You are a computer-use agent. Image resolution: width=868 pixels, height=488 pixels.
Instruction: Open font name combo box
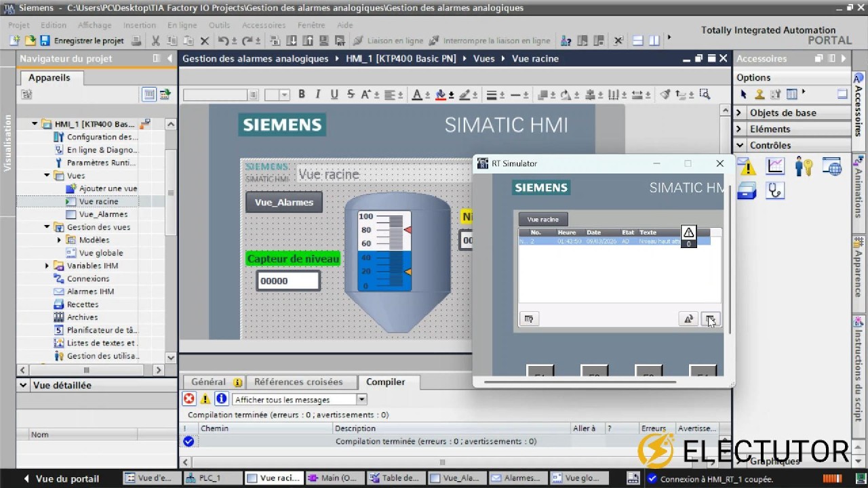[220, 95]
